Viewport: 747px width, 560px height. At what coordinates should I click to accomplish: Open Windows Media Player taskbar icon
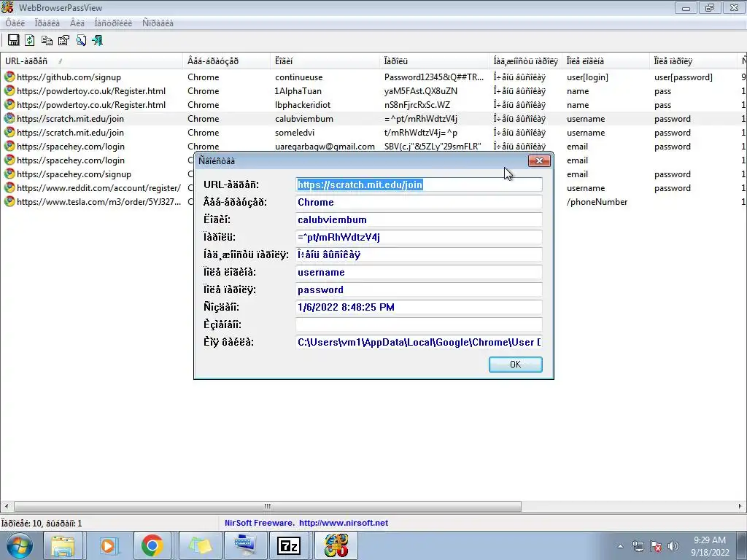coord(108,545)
